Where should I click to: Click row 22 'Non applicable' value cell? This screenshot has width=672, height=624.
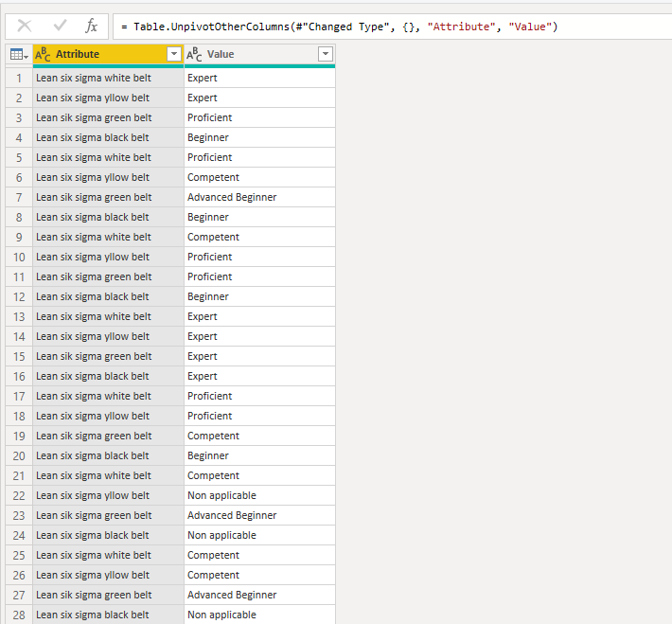click(259, 496)
